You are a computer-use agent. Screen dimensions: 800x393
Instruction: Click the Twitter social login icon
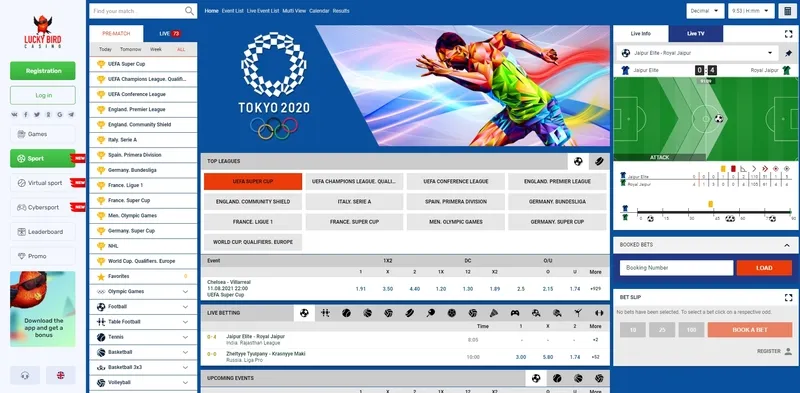click(x=37, y=115)
